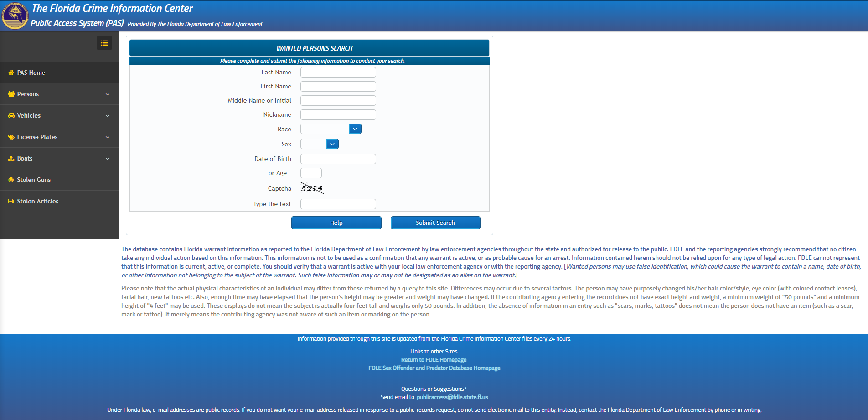Open the Race dropdown arrow
Screen dimensions: 868x420
(x=355, y=129)
